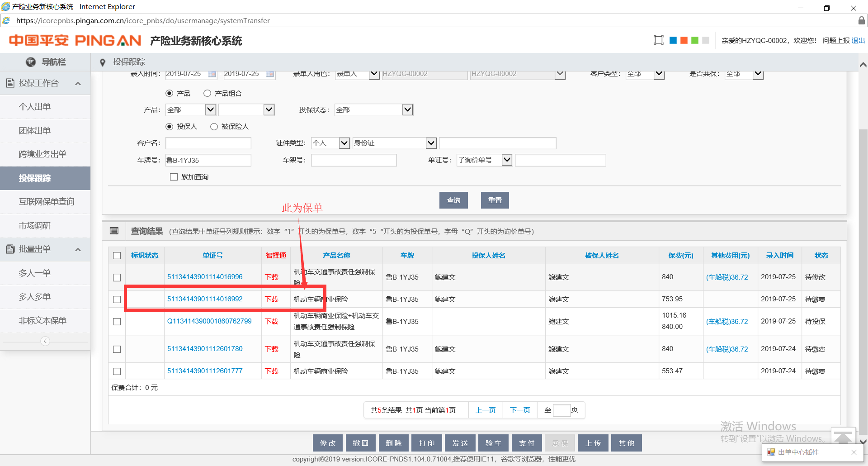Close the 出单中心插件 popup
The image size is (868, 466).
tap(854, 452)
